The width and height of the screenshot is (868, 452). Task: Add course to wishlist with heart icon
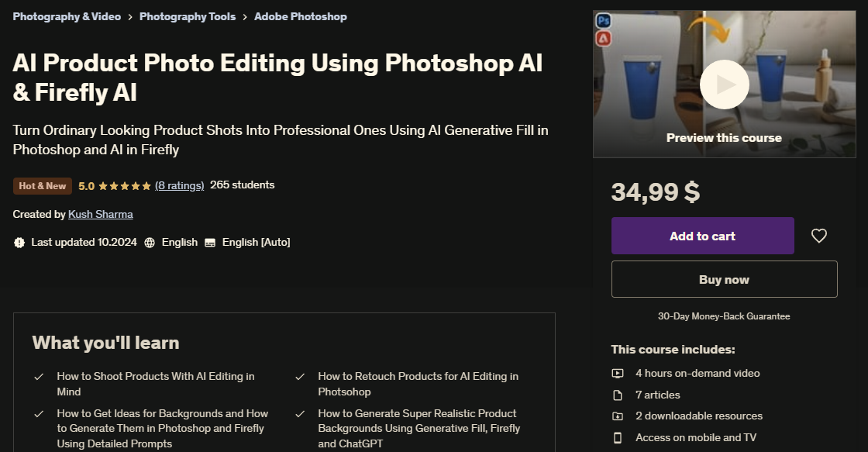click(x=819, y=236)
